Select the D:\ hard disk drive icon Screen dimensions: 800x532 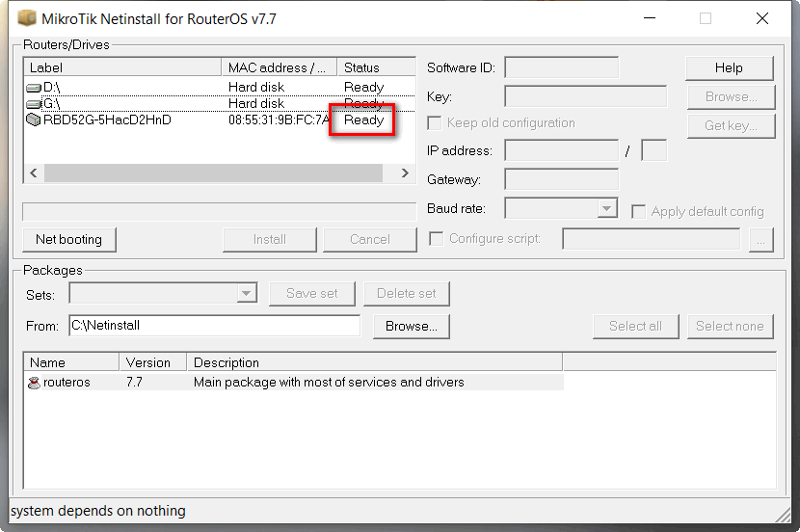pos(34,89)
